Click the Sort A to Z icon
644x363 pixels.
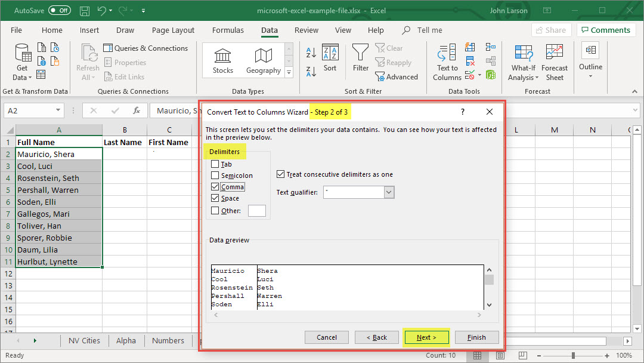tap(311, 54)
